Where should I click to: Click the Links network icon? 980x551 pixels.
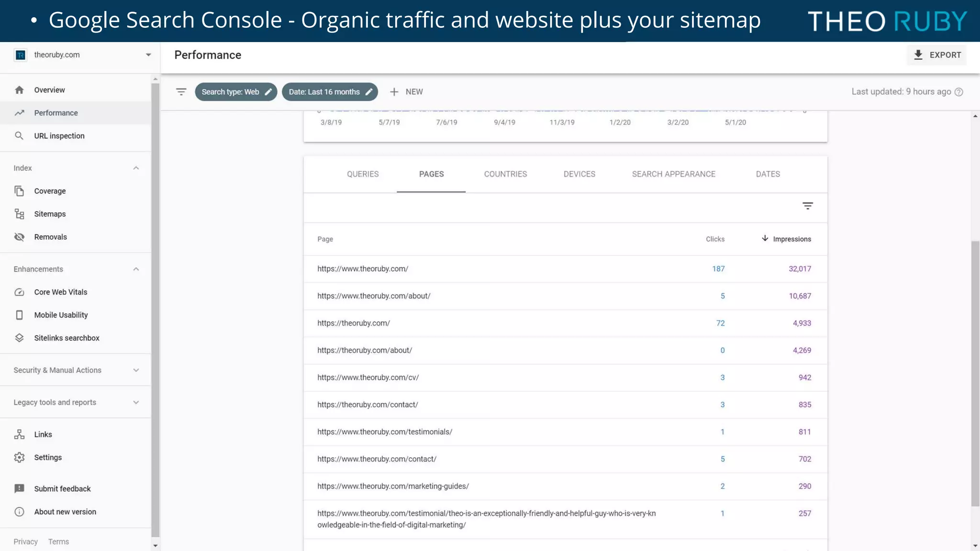pyautogui.click(x=19, y=434)
